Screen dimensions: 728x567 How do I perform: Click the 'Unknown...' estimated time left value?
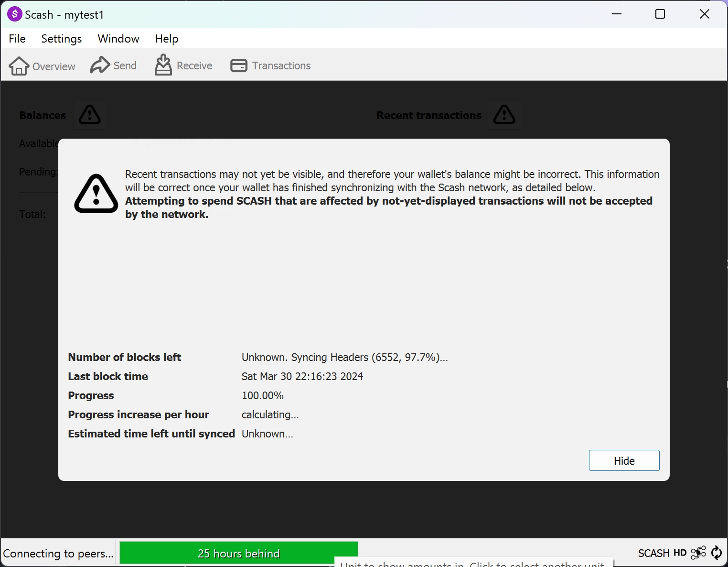268,434
